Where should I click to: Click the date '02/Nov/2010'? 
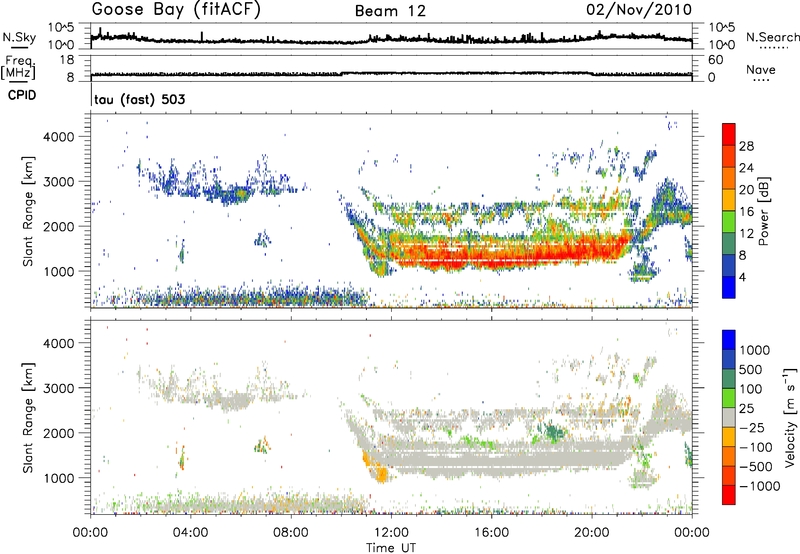click(x=639, y=10)
